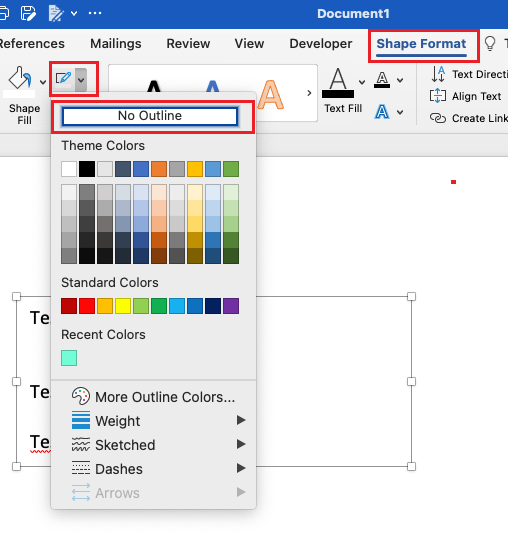This screenshot has width=508, height=551.
Task: Open the Text Fill dropdown arrow
Action: tap(362, 82)
